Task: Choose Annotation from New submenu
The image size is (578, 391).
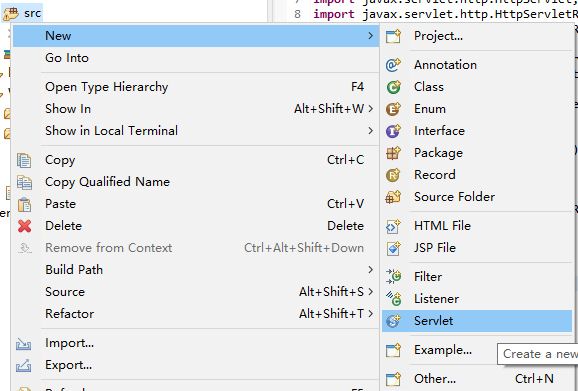Action: pyautogui.click(x=477, y=65)
